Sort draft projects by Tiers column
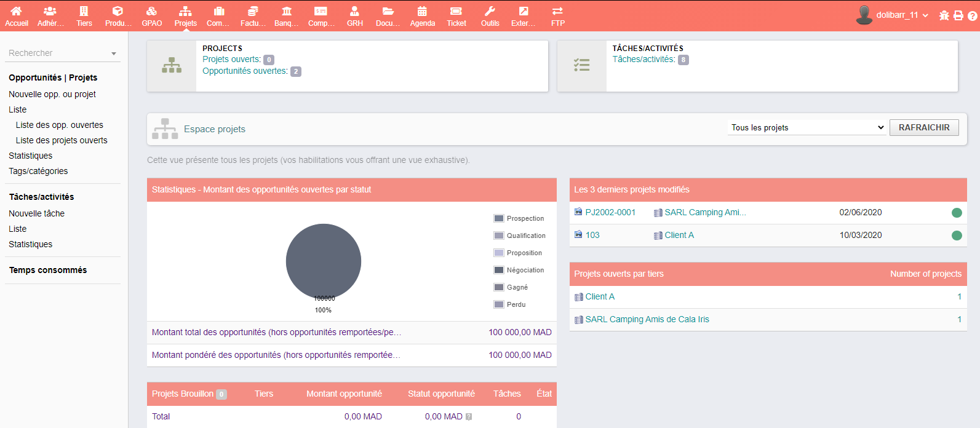The image size is (980, 428). click(x=264, y=394)
